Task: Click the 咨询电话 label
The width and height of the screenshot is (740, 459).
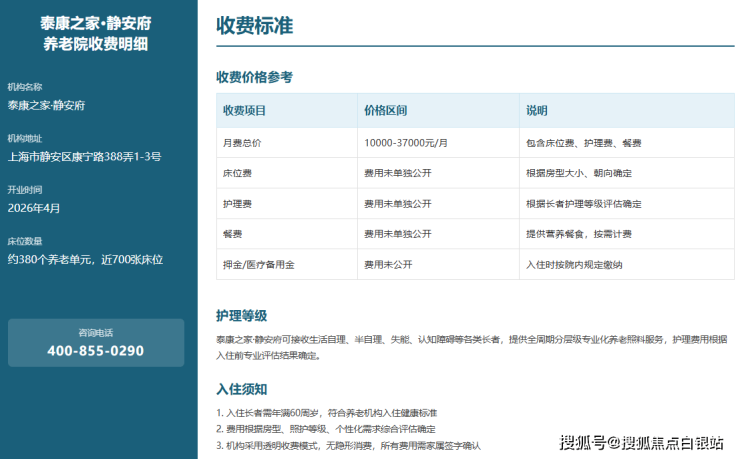Action: pos(95,333)
